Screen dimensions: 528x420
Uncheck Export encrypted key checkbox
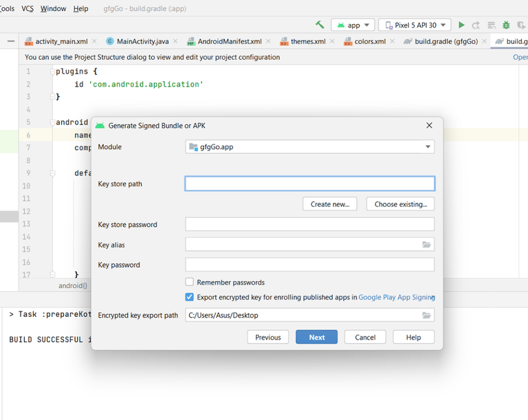pos(190,297)
